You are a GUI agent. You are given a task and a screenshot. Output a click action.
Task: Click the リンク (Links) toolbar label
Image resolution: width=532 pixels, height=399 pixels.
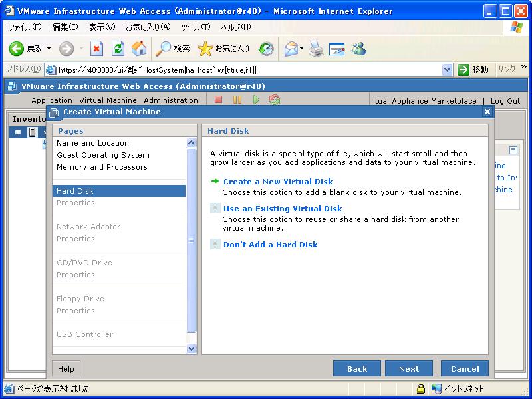(x=507, y=70)
